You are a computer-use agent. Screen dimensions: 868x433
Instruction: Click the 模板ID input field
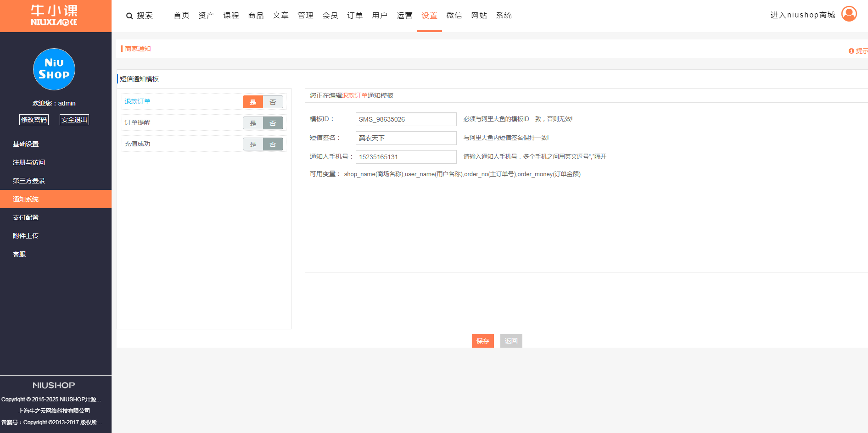(x=406, y=119)
